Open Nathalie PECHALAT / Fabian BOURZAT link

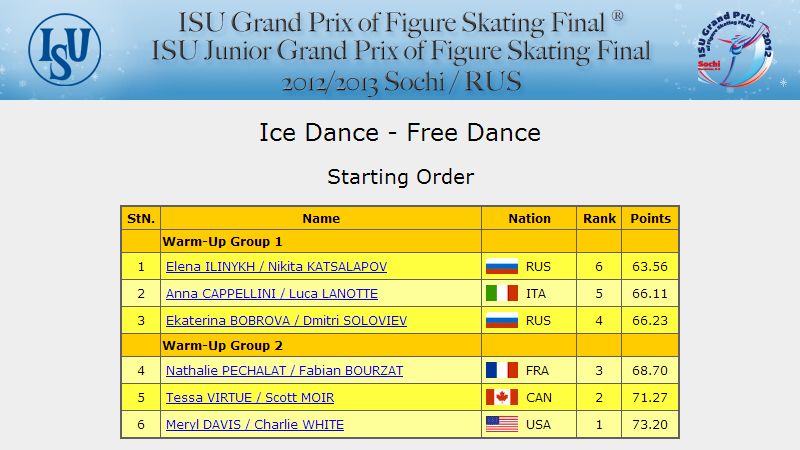[x=285, y=371]
